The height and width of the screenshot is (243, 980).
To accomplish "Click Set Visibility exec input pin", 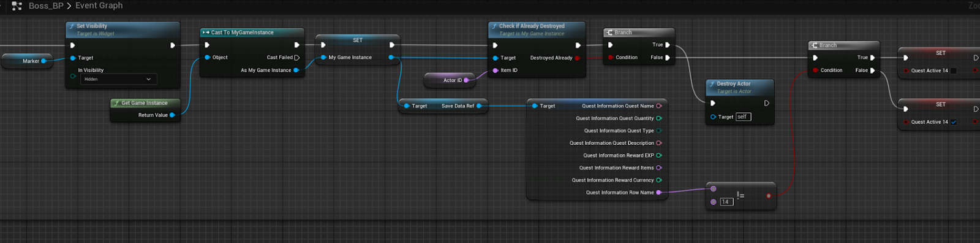I will click(x=73, y=45).
